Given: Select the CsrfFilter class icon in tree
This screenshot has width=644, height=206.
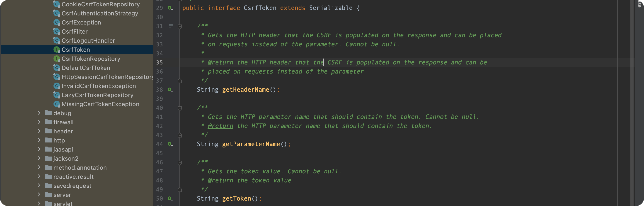Looking at the screenshot, I should point(57,32).
